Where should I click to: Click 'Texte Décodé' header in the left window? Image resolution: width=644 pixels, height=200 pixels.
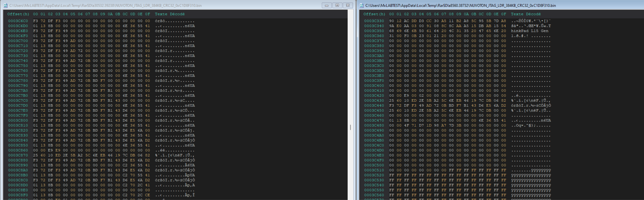(x=170, y=14)
